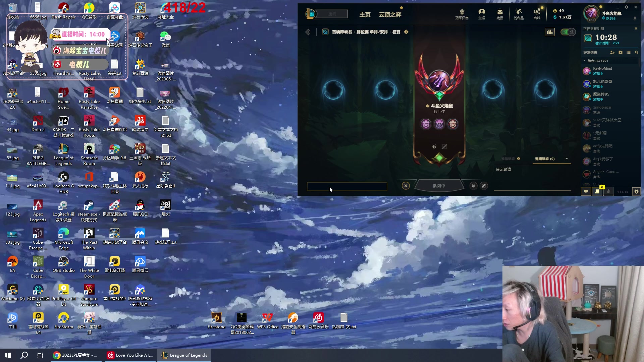Select 腾讯QQ desktop icon
Screen dimensions: 644x362
click(140, 208)
